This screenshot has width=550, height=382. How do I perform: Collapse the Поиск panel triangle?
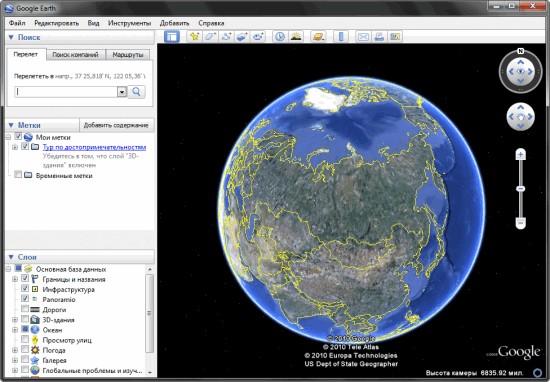pyautogui.click(x=11, y=37)
